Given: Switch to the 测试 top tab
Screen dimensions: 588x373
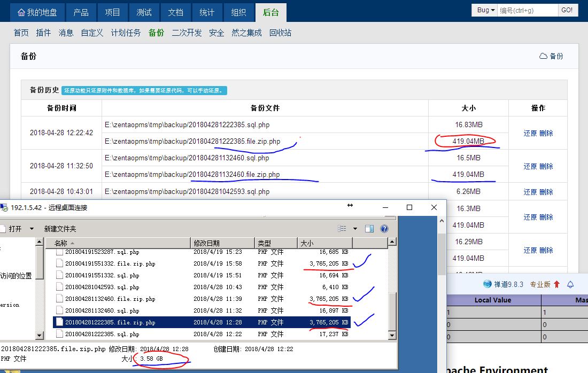Looking at the screenshot, I should (x=144, y=12).
